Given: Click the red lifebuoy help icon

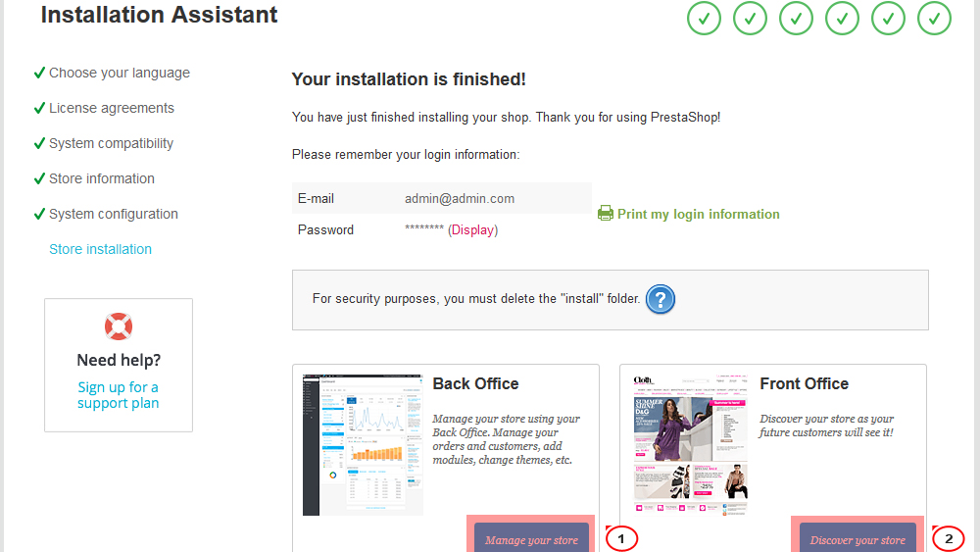Looking at the screenshot, I should pyautogui.click(x=119, y=326).
